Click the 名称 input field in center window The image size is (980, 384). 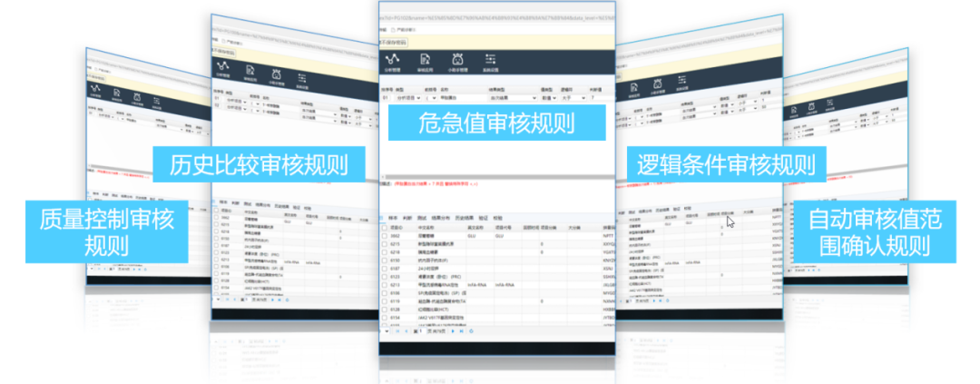[464, 97]
